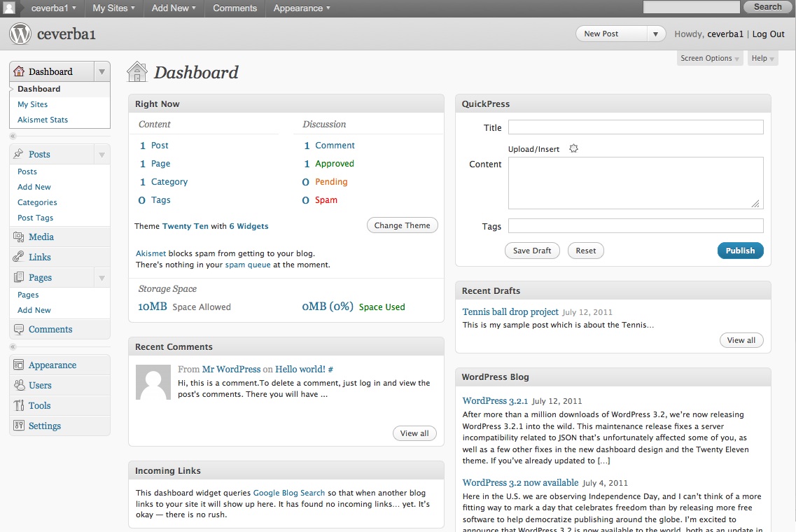
Task: Click the user avatar icon in admin bar
Action: point(9,8)
